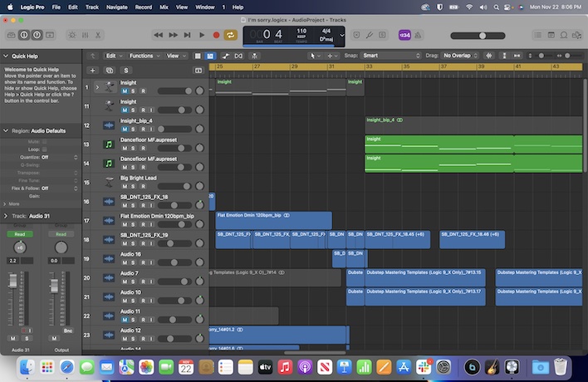The image size is (588, 382).
Task: Click the Fast Forward transport button
Action: 173,35
